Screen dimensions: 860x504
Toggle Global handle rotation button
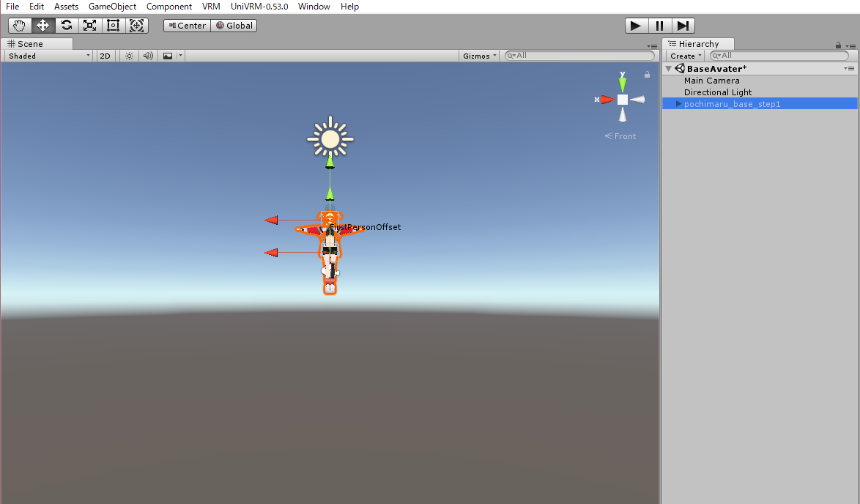(234, 26)
